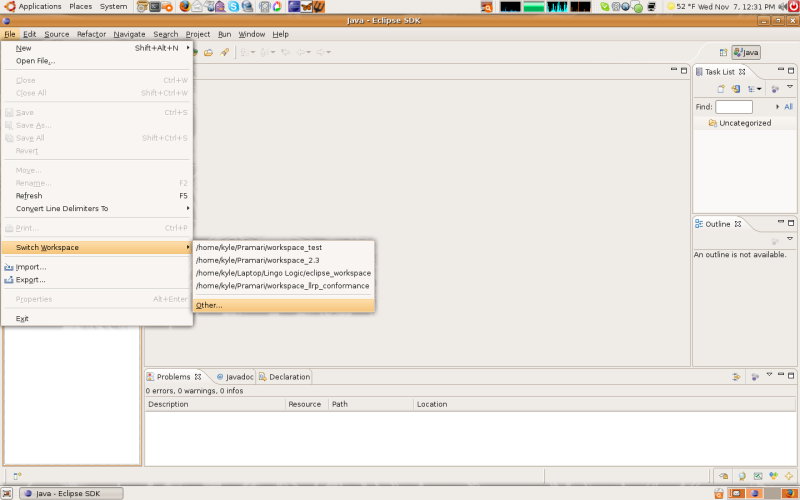Screen dimensions: 800x500
Task: Click the Last Edit Location toolbar icon
Action: [286, 52]
